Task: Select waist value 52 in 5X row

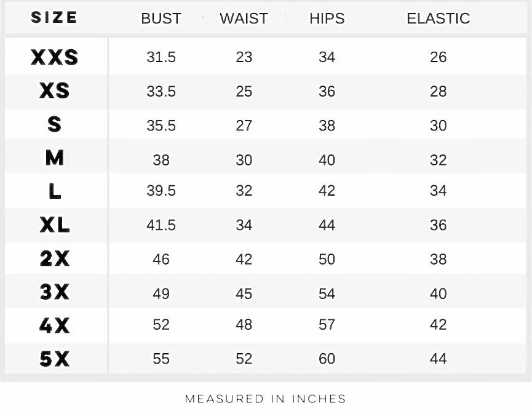Action: pyautogui.click(x=244, y=359)
